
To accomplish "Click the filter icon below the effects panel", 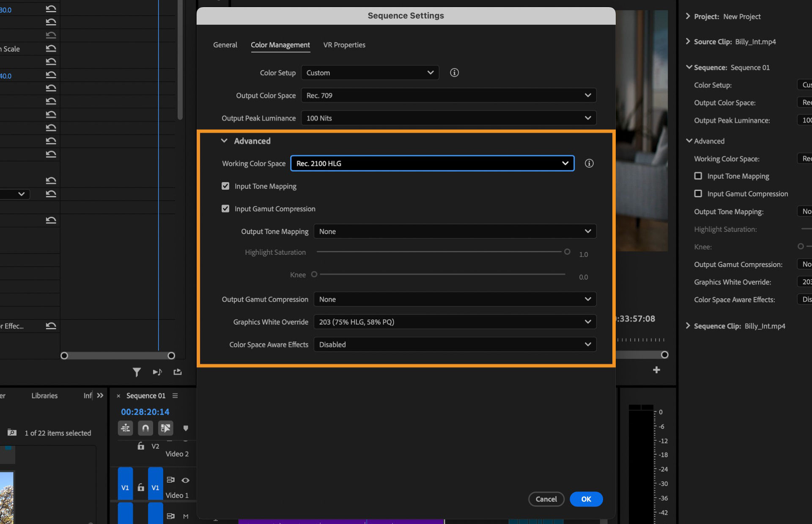I will [x=137, y=372].
